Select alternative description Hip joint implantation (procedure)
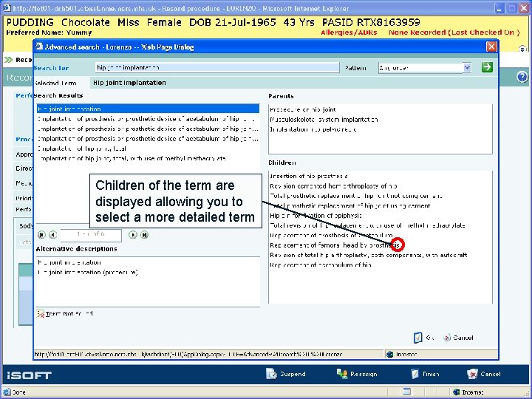 [x=87, y=272]
